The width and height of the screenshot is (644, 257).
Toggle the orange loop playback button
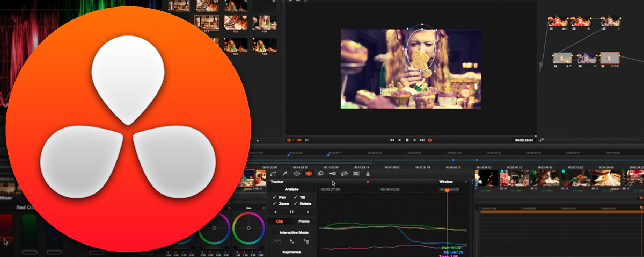(x=430, y=140)
